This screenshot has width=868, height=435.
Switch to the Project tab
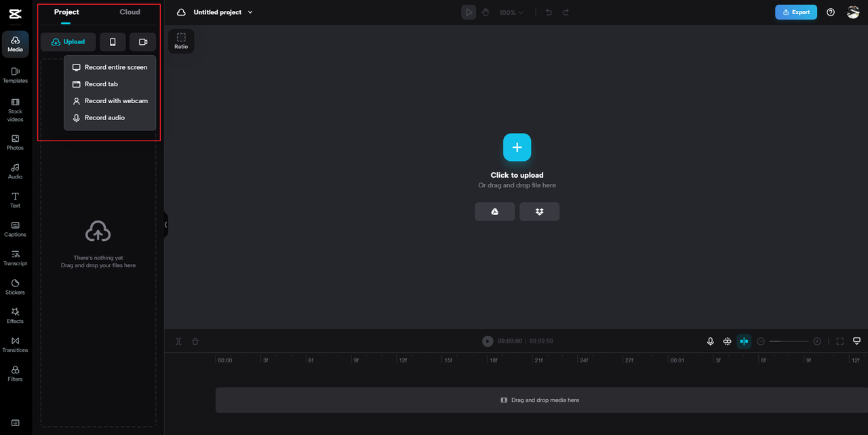(66, 12)
